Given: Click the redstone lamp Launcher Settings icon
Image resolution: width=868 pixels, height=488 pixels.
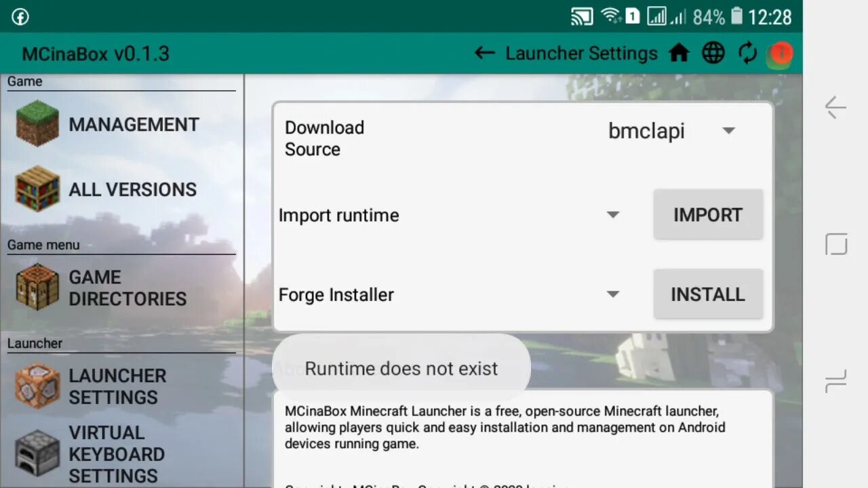Looking at the screenshot, I should [37, 386].
